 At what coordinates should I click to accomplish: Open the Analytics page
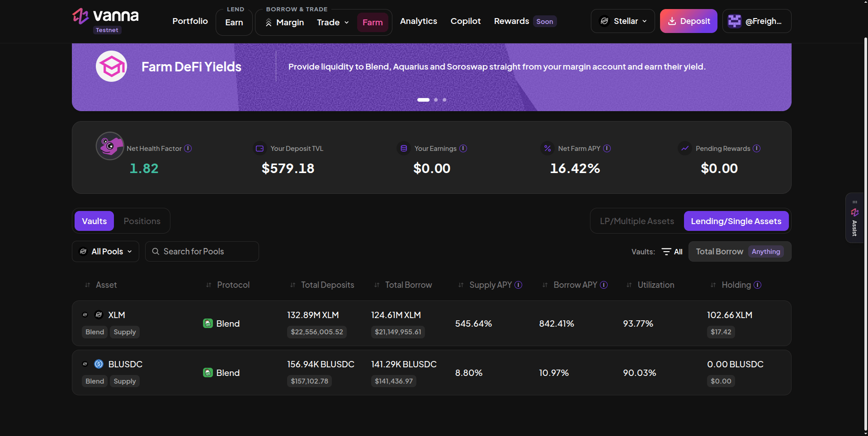[x=418, y=21]
